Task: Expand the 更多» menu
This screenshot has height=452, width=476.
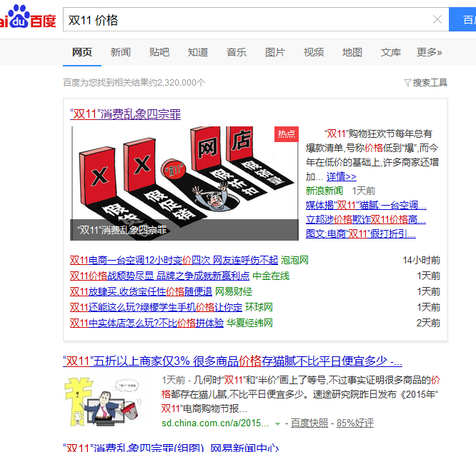Action: click(x=429, y=52)
